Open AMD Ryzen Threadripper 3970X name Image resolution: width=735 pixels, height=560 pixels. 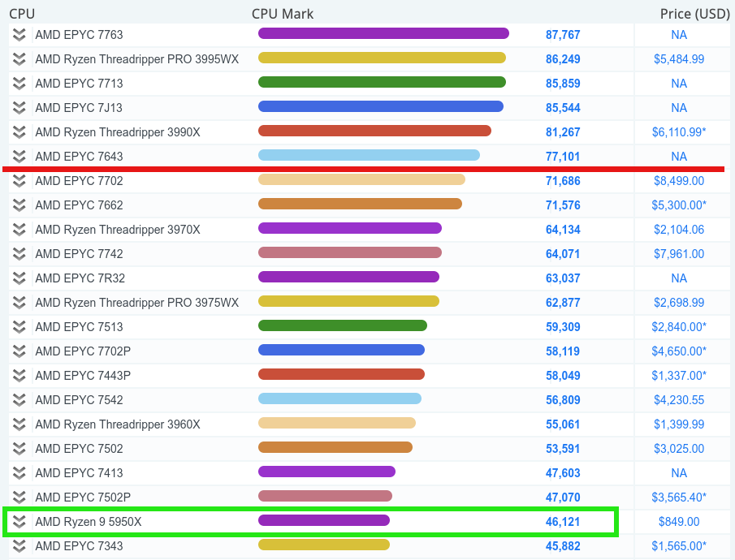point(118,230)
